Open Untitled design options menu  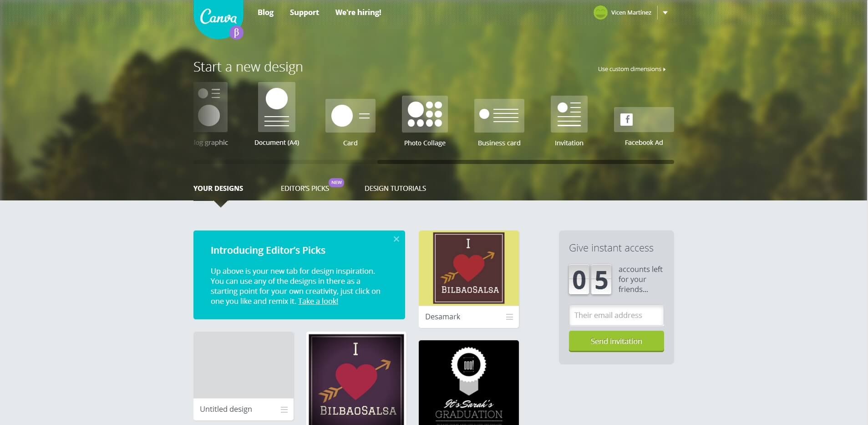point(284,410)
